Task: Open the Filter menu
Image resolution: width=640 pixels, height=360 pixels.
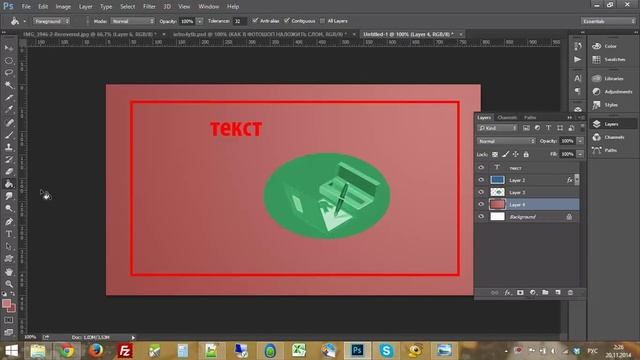Action: (149, 7)
